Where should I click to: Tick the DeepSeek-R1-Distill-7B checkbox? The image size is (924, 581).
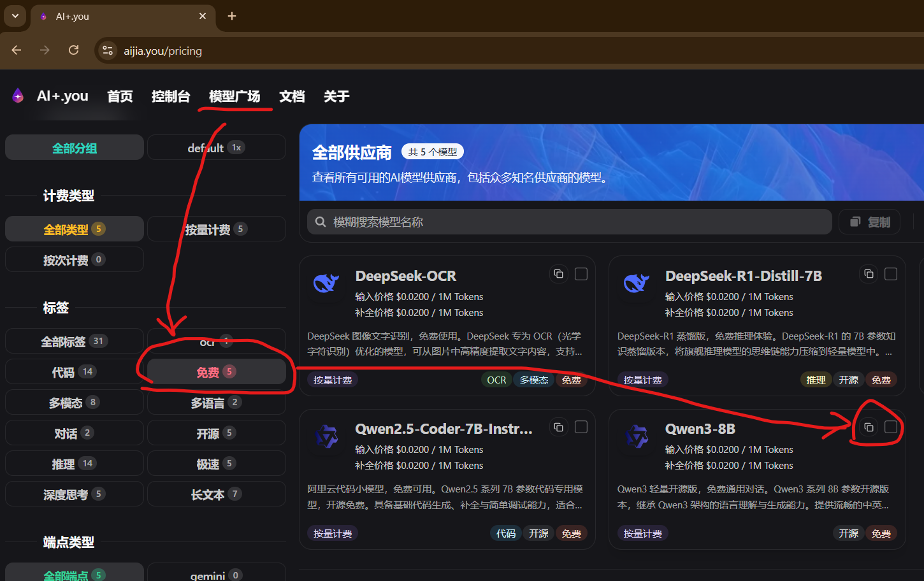click(x=891, y=274)
